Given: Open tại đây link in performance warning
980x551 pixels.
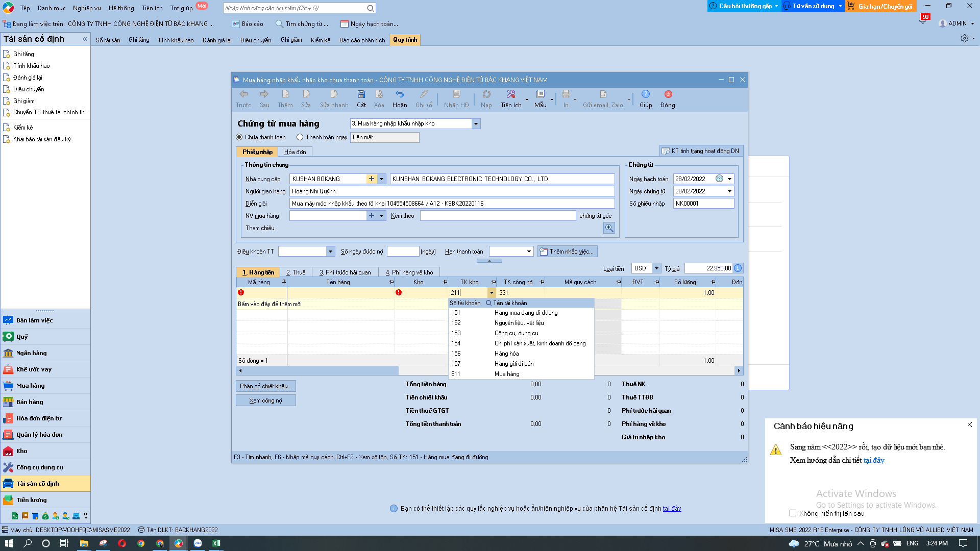Looking at the screenshot, I should click(x=874, y=460).
